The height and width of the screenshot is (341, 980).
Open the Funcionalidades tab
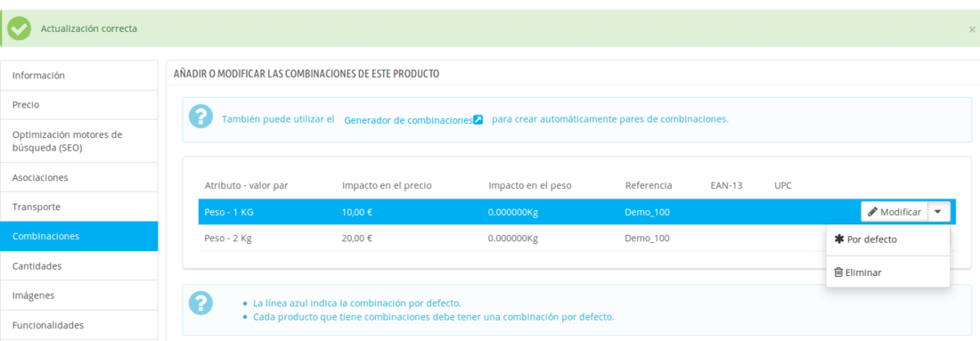[x=79, y=325]
